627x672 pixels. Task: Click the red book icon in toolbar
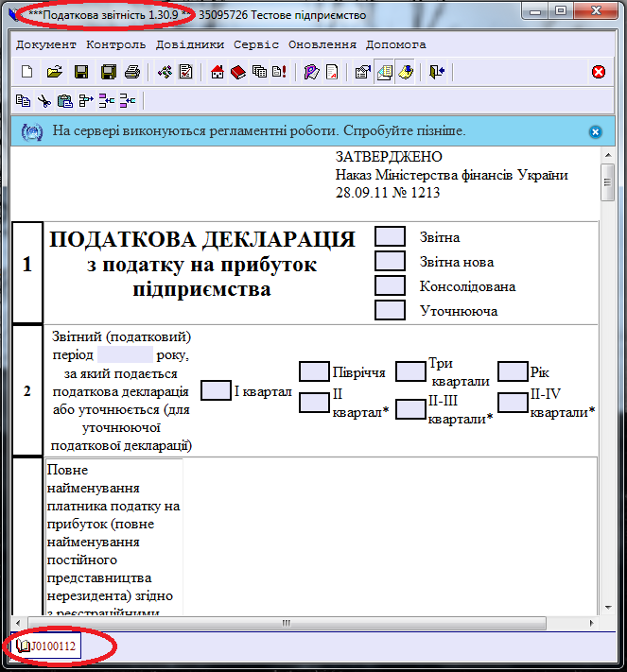coord(237,72)
